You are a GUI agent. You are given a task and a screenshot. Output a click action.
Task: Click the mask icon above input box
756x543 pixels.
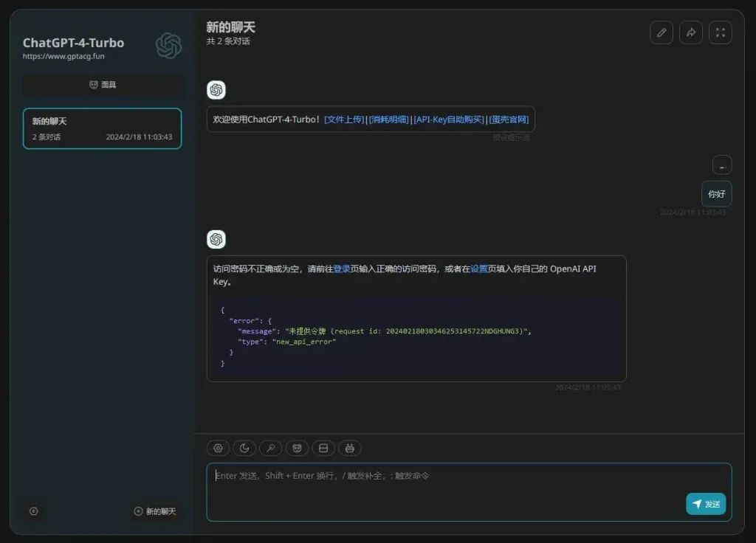click(x=297, y=448)
